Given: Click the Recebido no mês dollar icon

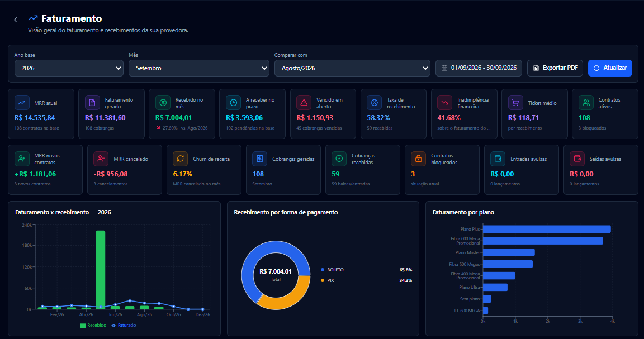Looking at the screenshot, I should click(x=163, y=103).
